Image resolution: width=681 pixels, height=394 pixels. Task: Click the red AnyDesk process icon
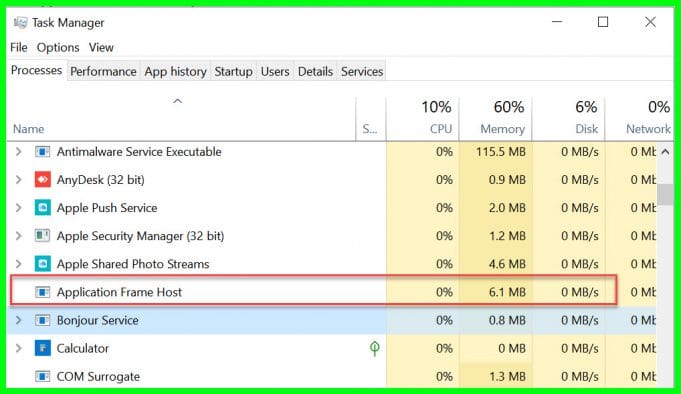(43, 179)
